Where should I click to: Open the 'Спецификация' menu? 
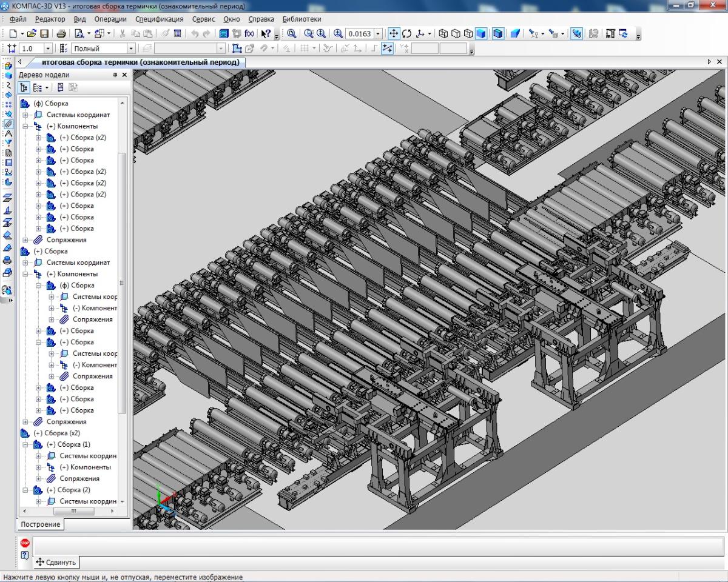tap(159, 19)
